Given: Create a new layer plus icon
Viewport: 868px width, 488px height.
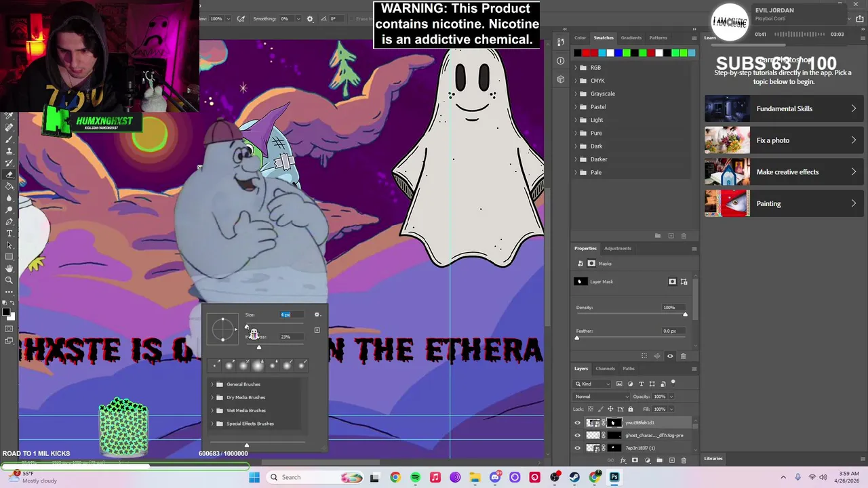Looking at the screenshot, I should (x=671, y=460).
